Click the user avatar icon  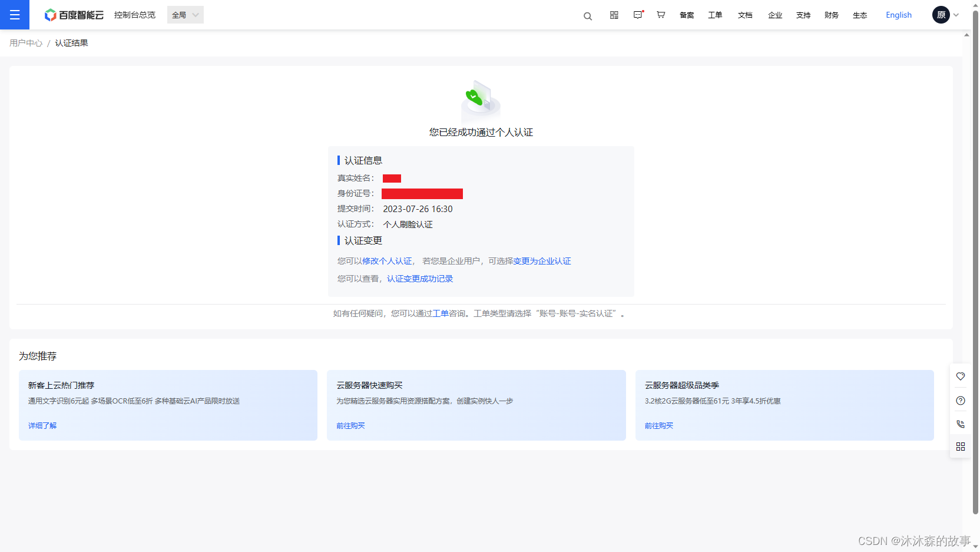941,15
